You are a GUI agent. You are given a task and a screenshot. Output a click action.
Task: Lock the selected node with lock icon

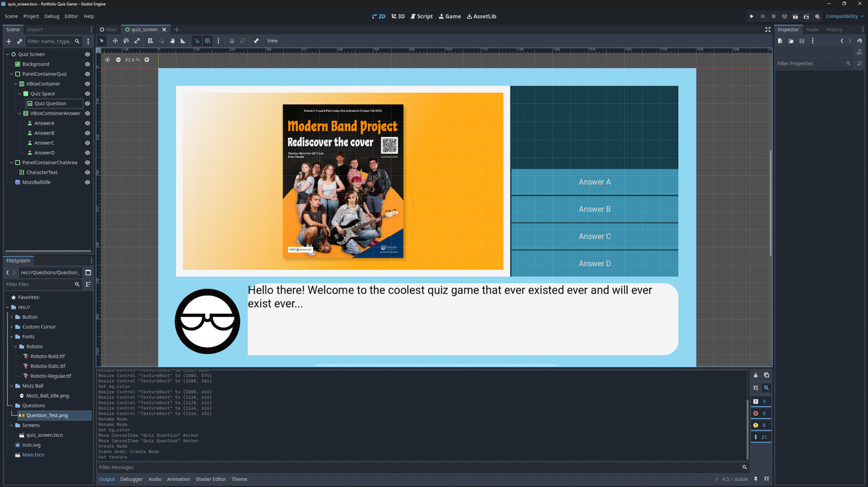point(232,41)
